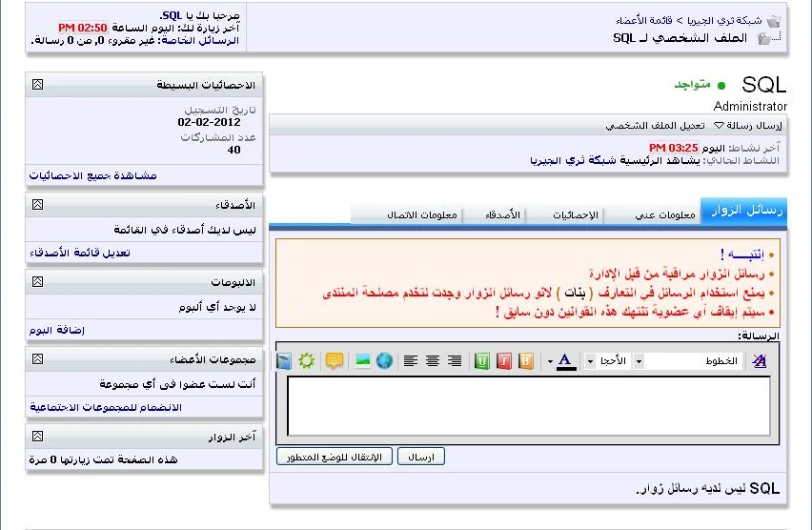Toggle bold formatting in the message editor
The image size is (812, 530).
[x=526, y=361]
